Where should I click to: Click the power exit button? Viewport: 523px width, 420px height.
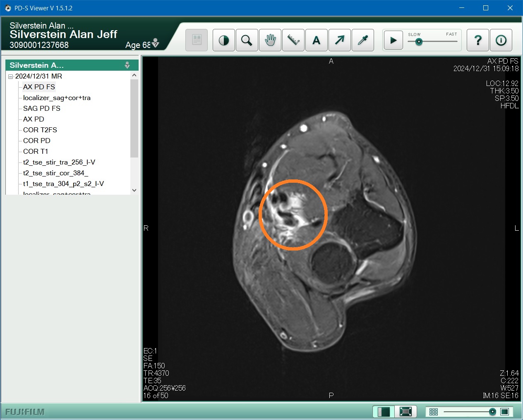(x=501, y=40)
